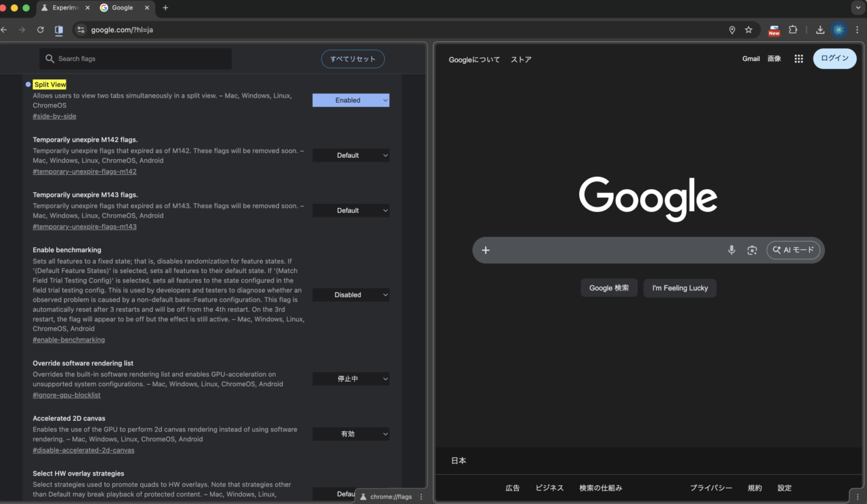
Task: Open a new tab with plus button
Action: coord(165,7)
